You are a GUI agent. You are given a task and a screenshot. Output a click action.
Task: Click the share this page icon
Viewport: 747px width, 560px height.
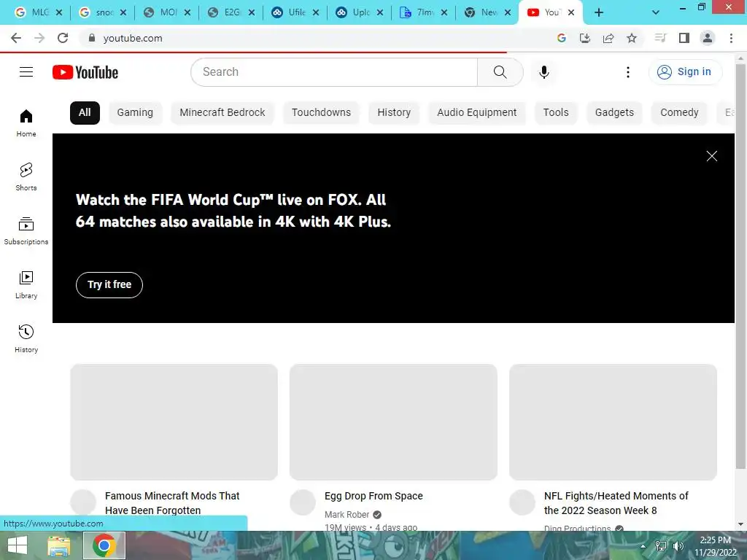608,38
